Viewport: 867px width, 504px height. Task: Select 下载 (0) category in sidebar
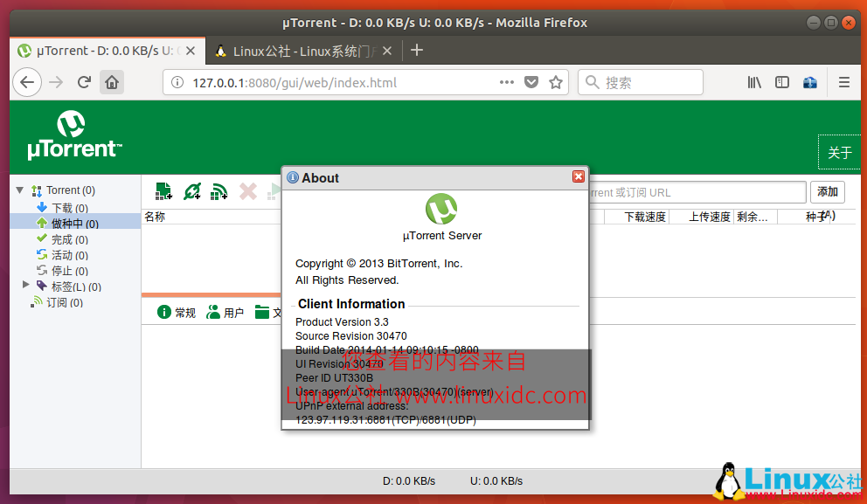tap(70, 208)
